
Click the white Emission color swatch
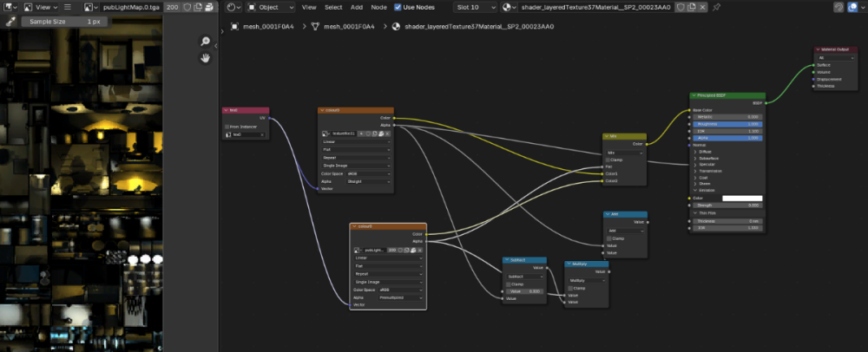pos(742,199)
